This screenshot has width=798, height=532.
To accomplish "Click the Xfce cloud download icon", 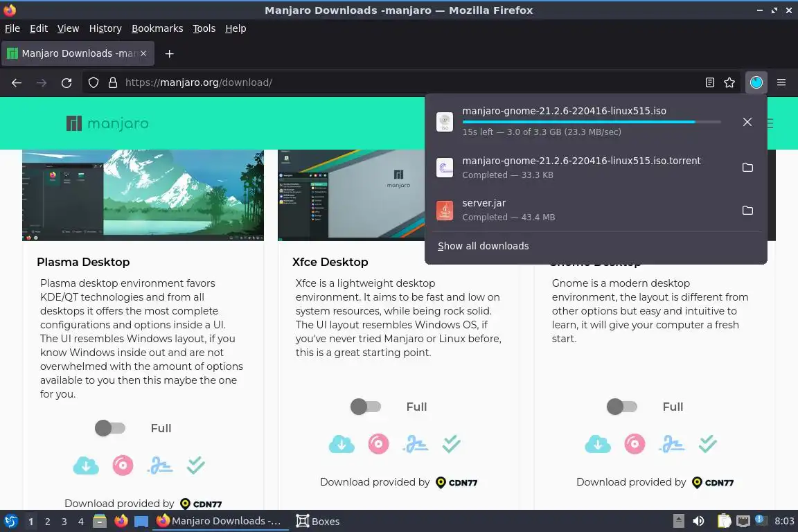I will (x=342, y=444).
